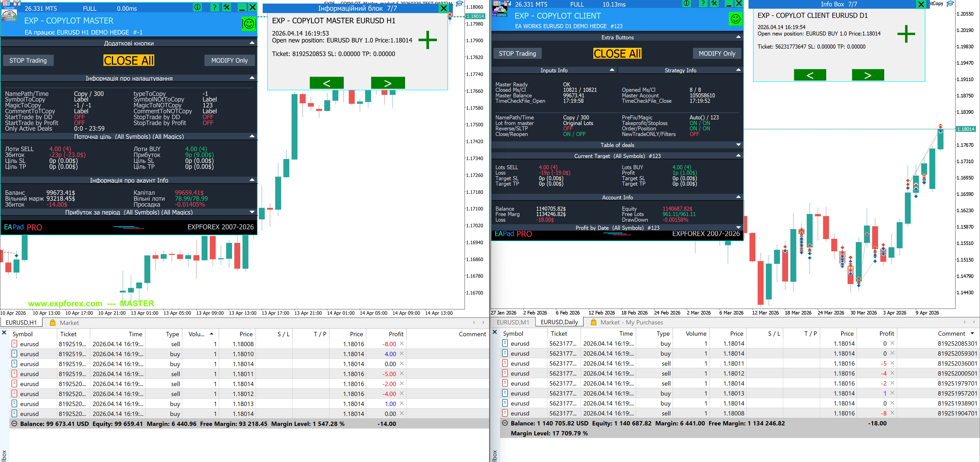Toggle MODIFY Only in Client panel
Image resolution: width=980 pixels, height=462 pixels.
pos(717,54)
